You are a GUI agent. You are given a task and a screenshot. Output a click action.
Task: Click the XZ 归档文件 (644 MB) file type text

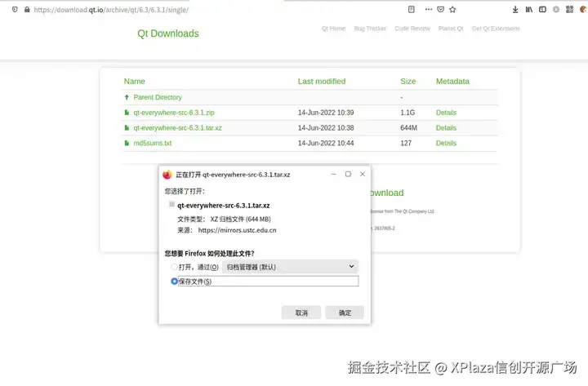[240, 219]
